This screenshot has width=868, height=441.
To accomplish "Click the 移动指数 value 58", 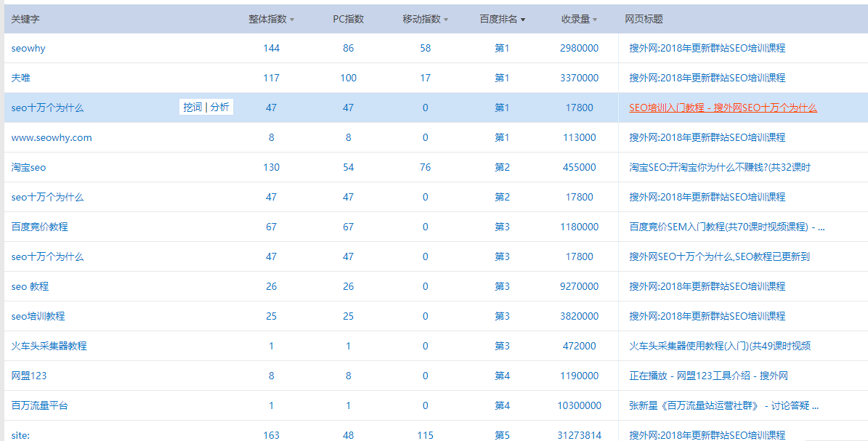I will [x=425, y=48].
